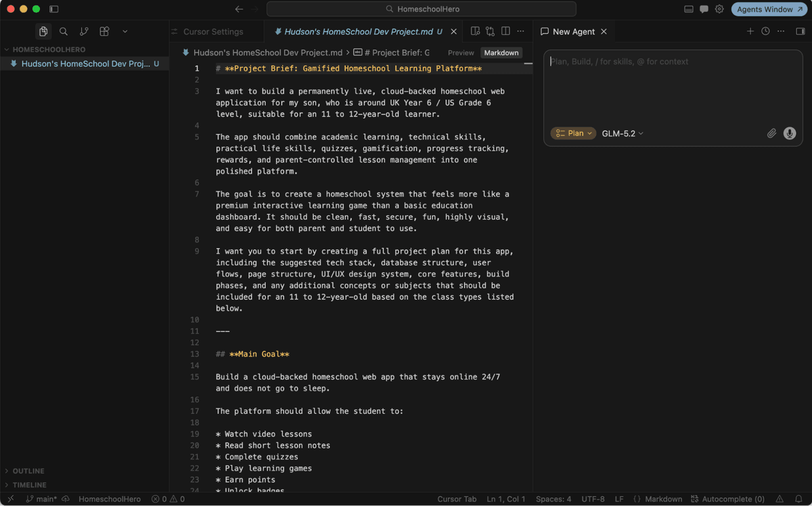Click HomeschoolHero in the status bar
The height and width of the screenshot is (506, 812).
click(110, 499)
